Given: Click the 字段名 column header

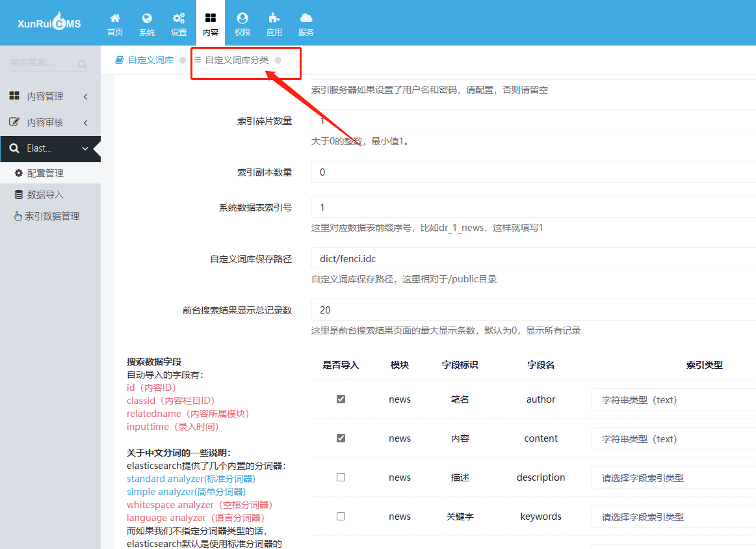Looking at the screenshot, I should tap(541, 365).
